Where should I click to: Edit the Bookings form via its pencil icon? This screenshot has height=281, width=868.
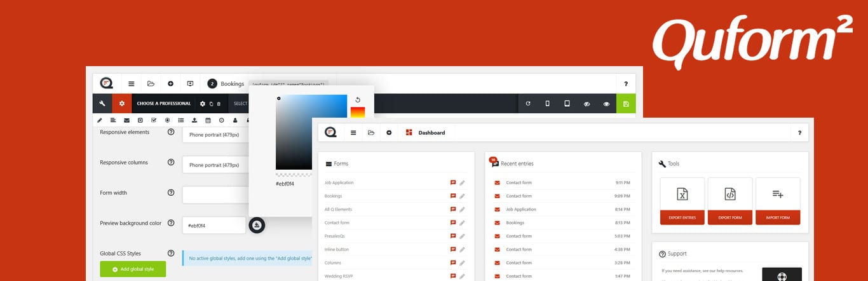tap(463, 196)
